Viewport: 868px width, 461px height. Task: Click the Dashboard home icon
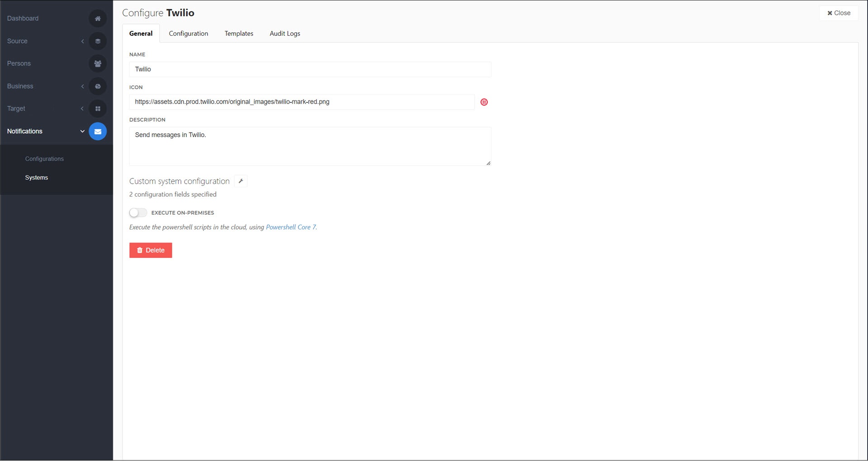[98, 19]
